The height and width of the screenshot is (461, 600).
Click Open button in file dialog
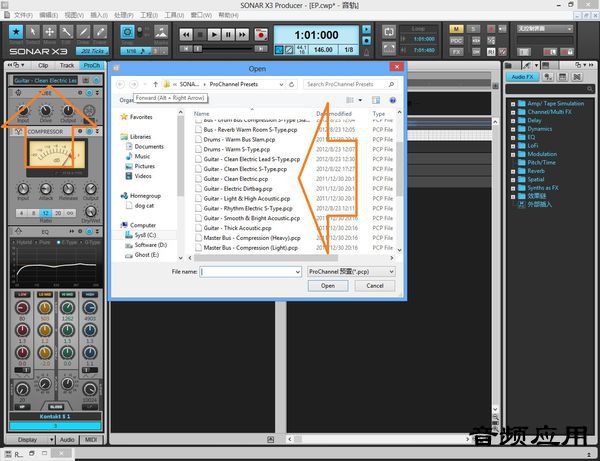[x=328, y=286]
